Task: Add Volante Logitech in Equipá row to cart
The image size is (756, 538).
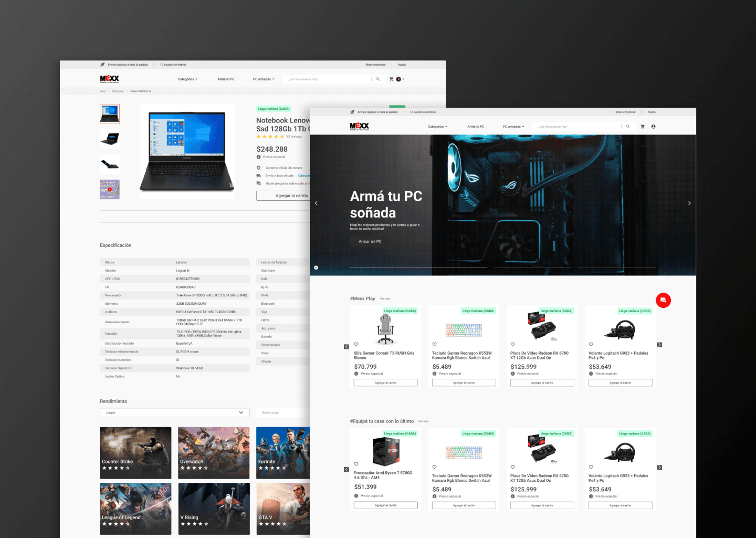Action: tap(621, 505)
